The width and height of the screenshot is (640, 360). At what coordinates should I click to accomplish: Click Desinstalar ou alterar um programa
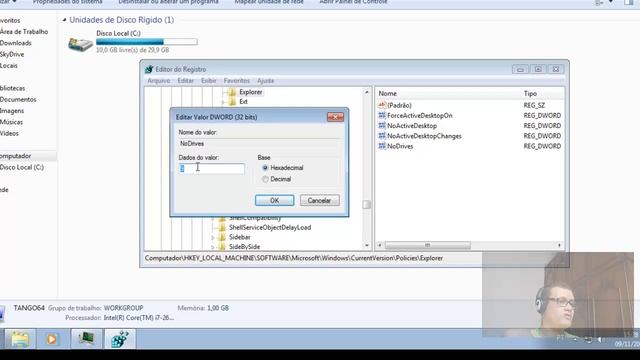[168, 2]
